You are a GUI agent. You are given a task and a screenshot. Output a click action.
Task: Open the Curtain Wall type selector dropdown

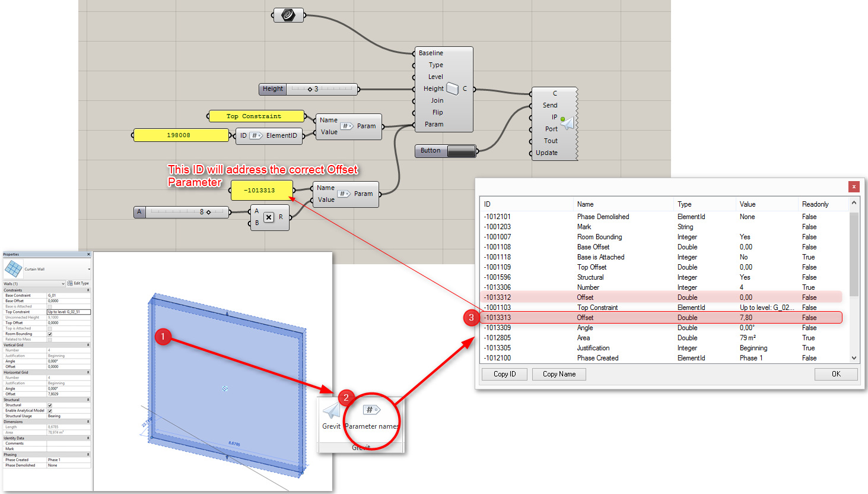pos(89,269)
